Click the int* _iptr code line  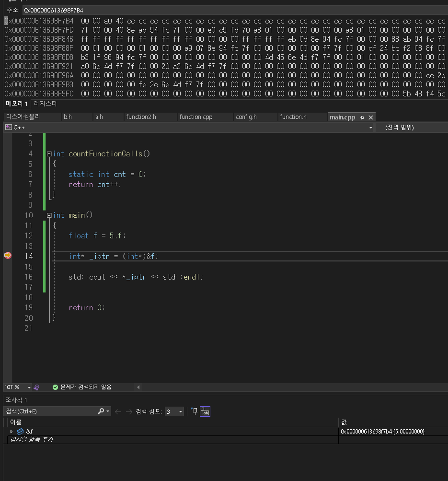click(114, 256)
